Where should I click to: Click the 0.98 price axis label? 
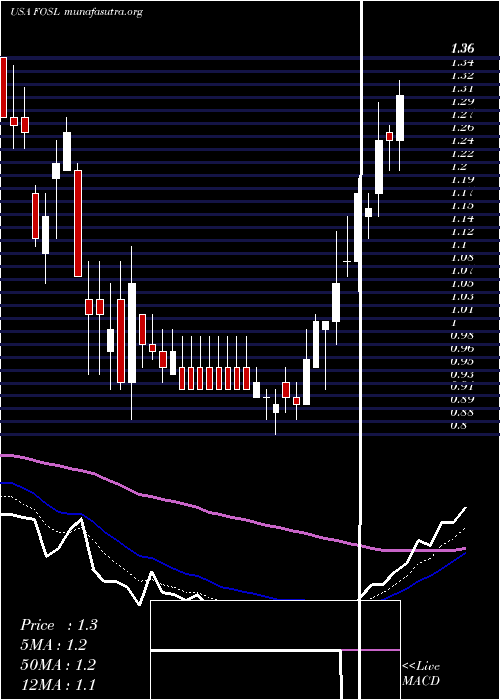click(463, 335)
